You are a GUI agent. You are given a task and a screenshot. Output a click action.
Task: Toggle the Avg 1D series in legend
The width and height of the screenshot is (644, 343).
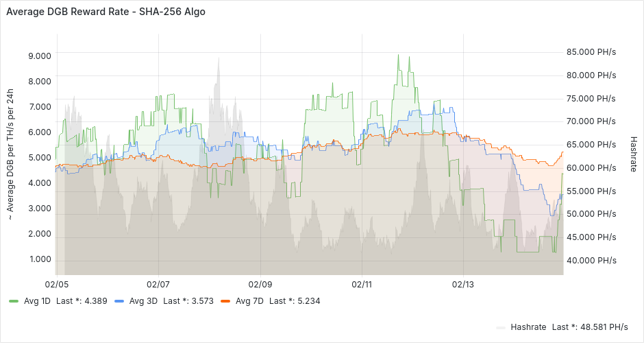[x=37, y=300]
